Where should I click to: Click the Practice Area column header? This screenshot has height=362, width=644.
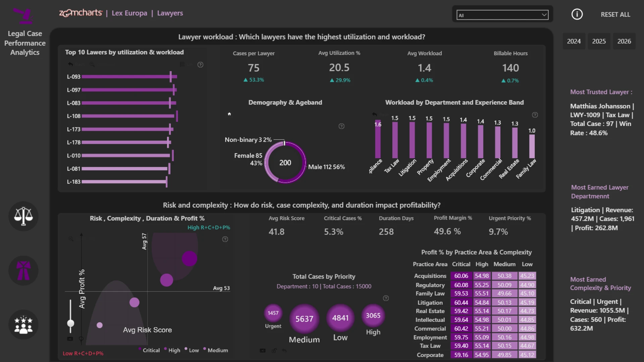[430, 264]
